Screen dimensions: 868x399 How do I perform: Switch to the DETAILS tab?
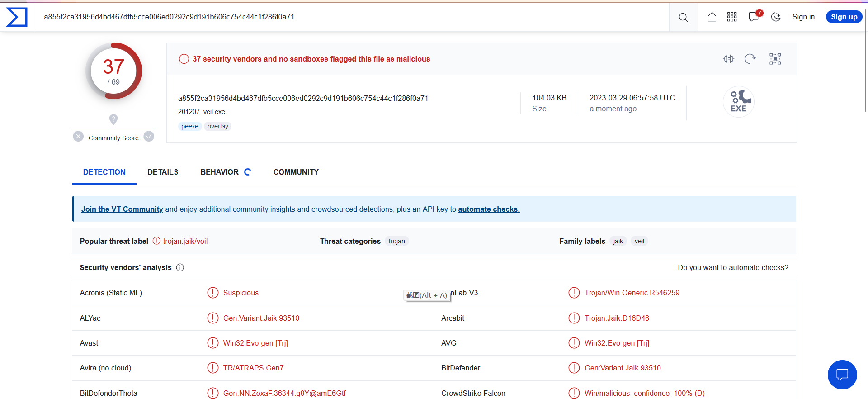(163, 172)
